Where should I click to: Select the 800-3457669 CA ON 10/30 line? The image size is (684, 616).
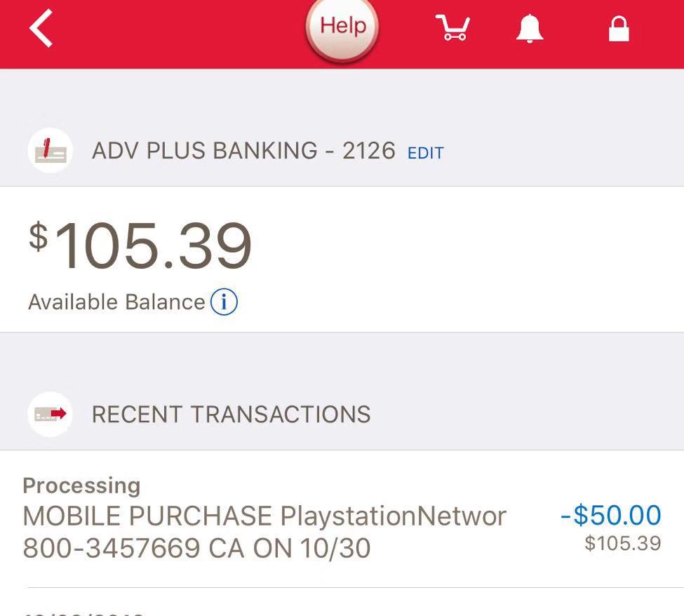[x=196, y=548]
